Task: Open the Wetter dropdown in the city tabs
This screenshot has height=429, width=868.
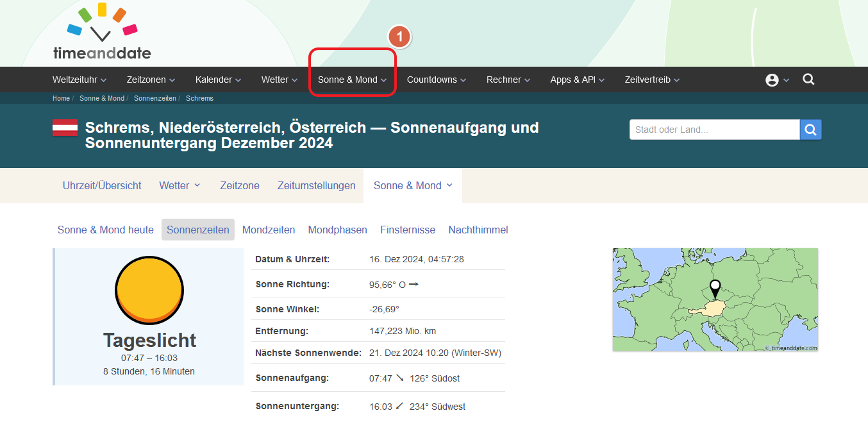Action: click(179, 185)
